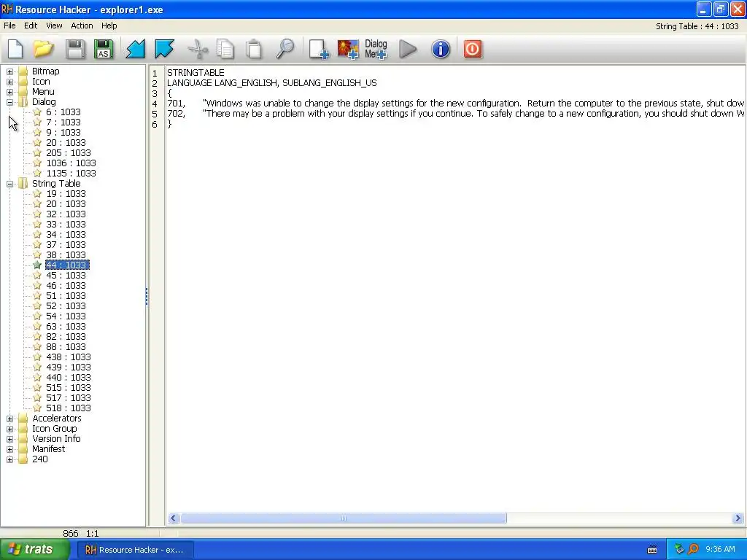Image resolution: width=747 pixels, height=560 pixels.
Task: Expand the Accelerators folder
Action: click(9, 419)
